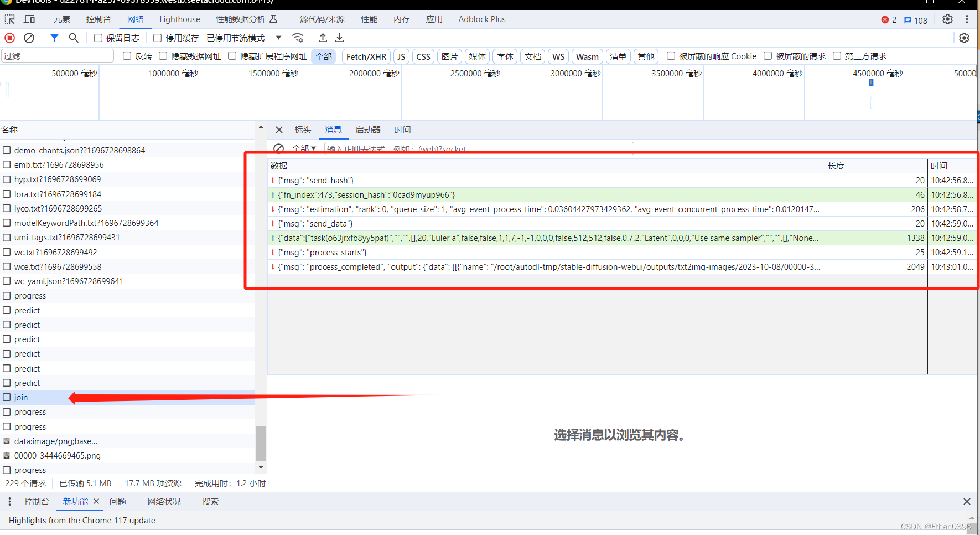The width and height of the screenshot is (980, 535).
Task: Open DevTools settings gear
Action: click(948, 19)
